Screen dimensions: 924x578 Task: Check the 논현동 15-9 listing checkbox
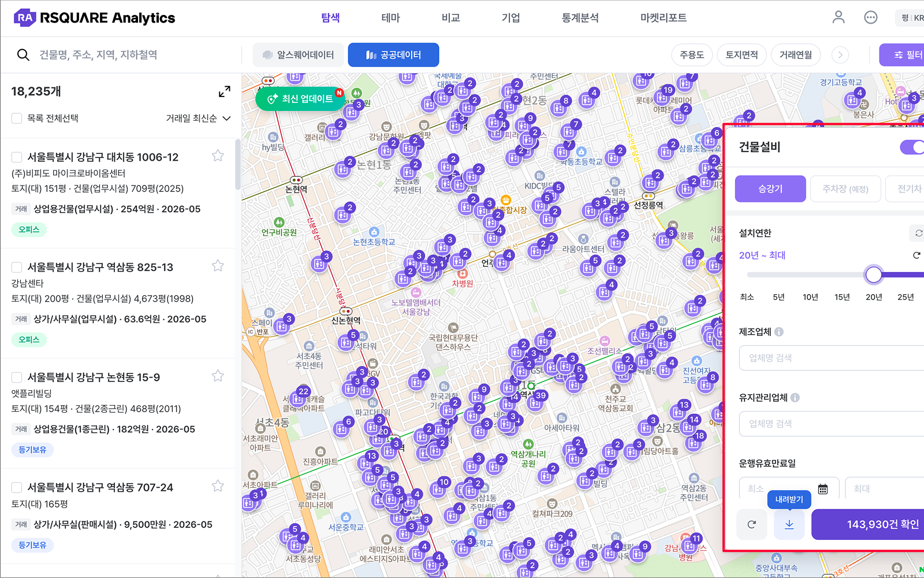[17, 377]
